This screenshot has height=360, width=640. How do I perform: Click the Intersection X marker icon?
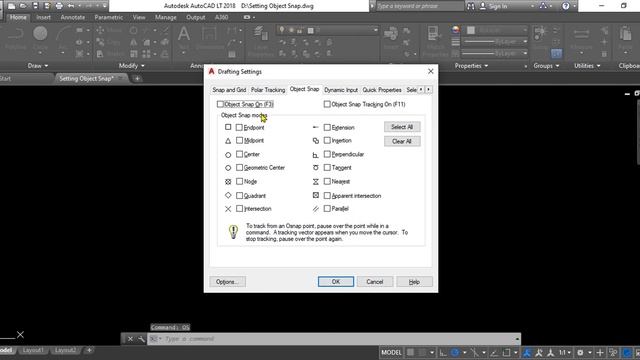pos(228,209)
